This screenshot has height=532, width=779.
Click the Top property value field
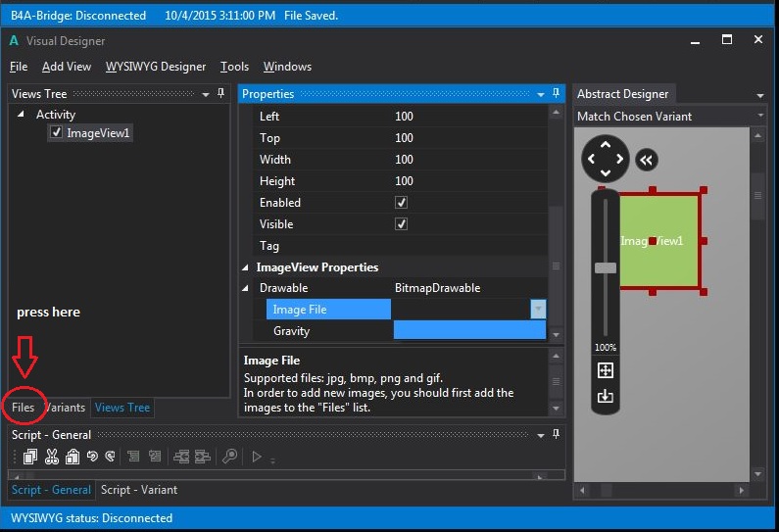(x=469, y=137)
